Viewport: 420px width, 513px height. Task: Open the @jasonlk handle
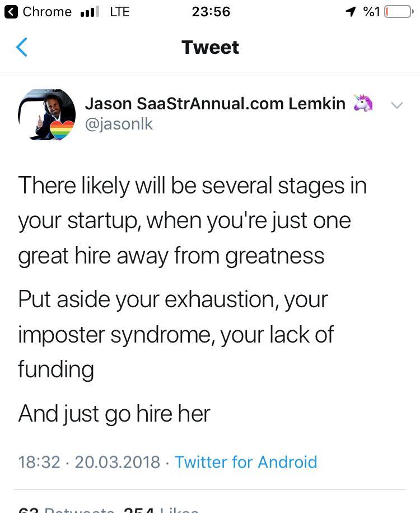119,123
